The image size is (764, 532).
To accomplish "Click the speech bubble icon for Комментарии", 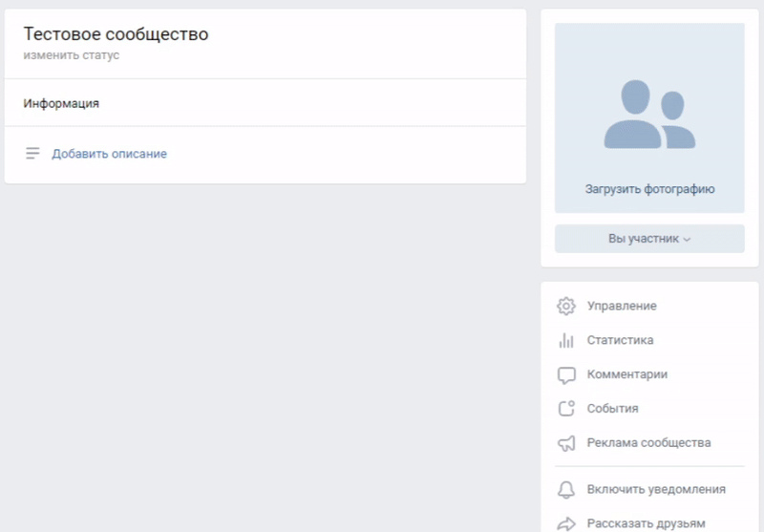I will pos(566,375).
